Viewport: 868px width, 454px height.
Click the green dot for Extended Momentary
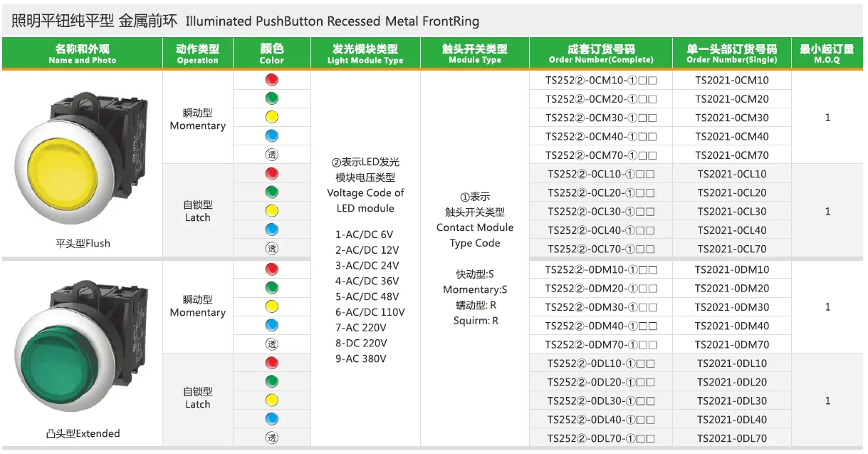coord(271,288)
